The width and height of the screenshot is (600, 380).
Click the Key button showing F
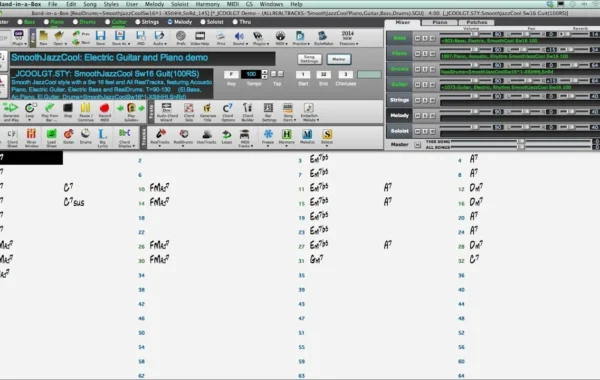click(231, 74)
